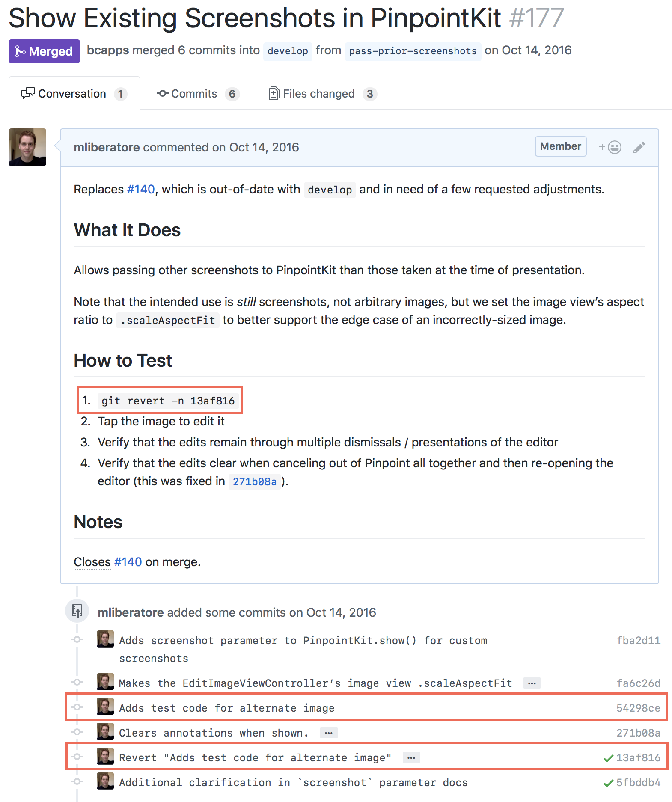Click 'commented on Oct 14, 2016' timestamp
This screenshot has width=672, height=802.
[221, 147]
